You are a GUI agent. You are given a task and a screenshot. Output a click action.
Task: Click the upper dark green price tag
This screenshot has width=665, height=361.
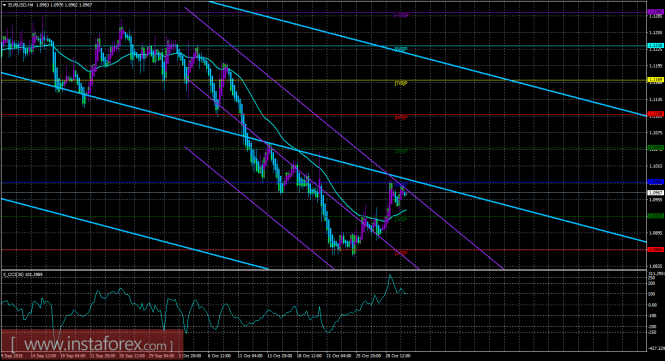pyautogui.click(x=655, y=148)
